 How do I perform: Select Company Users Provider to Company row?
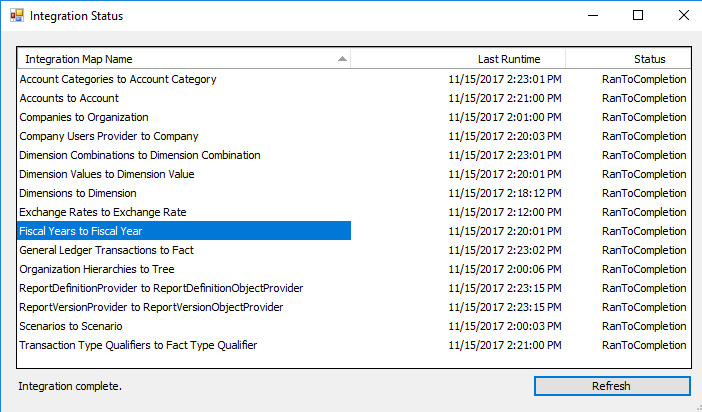click(354, 136)
